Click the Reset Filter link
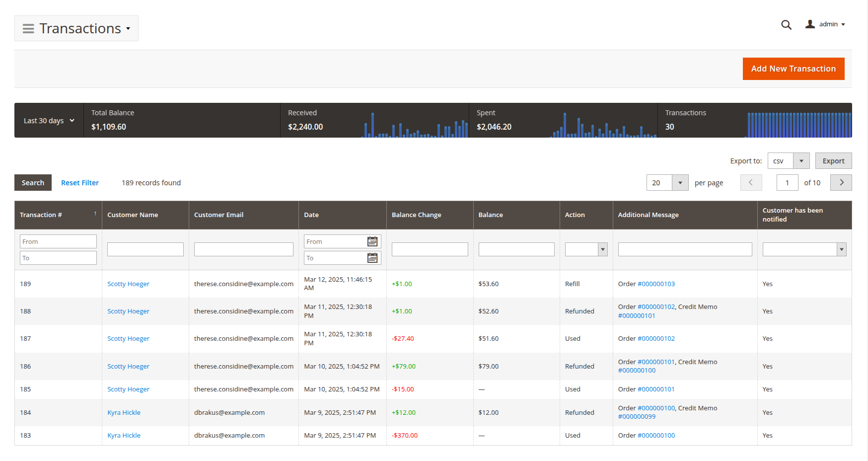Viewport: 868px width, 461px height. click(80, 183)
